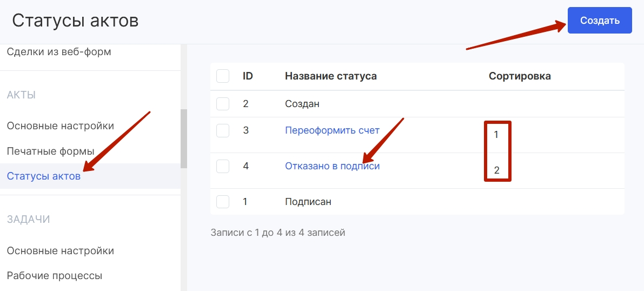Open the Переоформить счет status link

(332, 130)
